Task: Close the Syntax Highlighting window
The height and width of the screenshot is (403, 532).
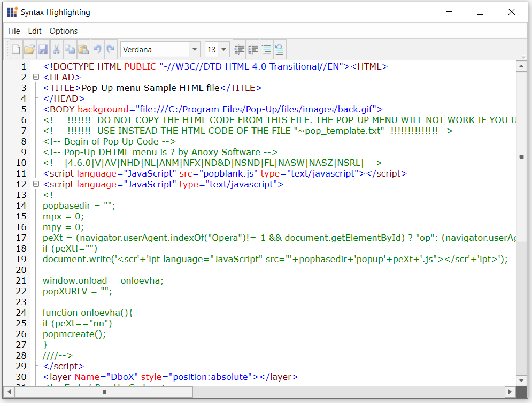Action: tap(512, 12)
